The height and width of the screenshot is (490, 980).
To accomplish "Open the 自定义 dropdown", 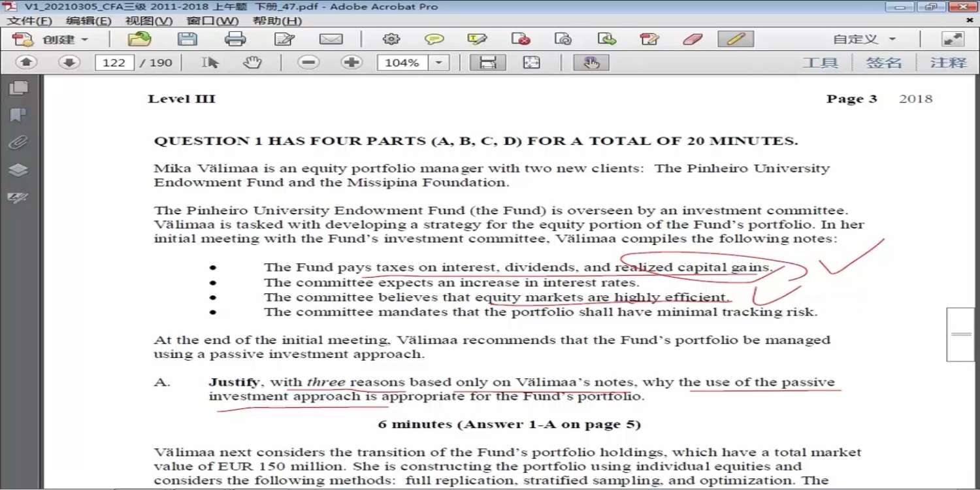I will click(x=865, y=39).
